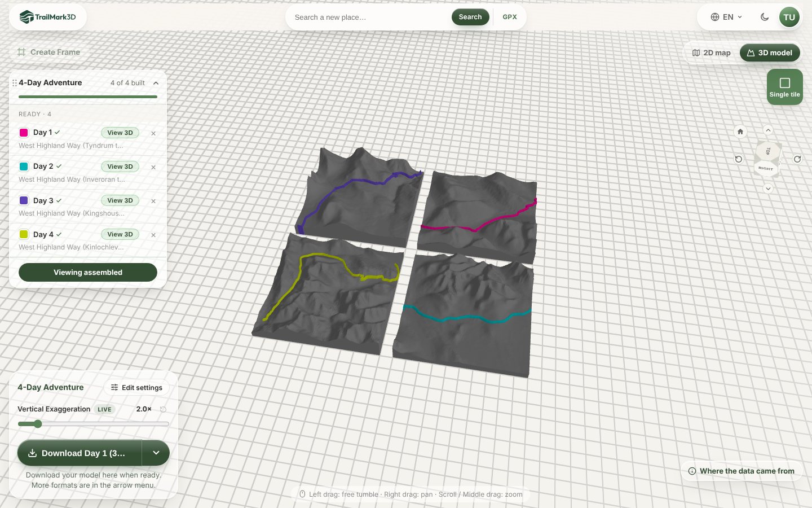Click the 4 of 4 built status text
The height and width of the screenshot is (508, 812).
tap(127, 83)
